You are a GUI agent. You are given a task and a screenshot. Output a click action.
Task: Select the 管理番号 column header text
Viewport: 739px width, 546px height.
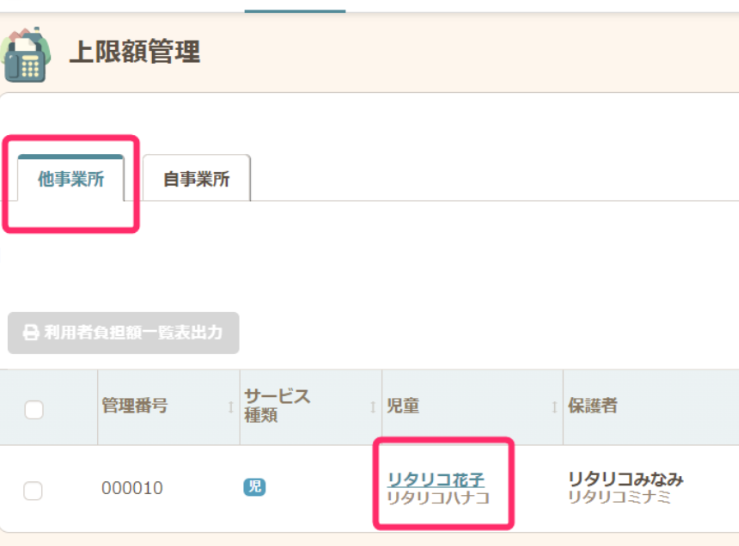click(x=135, y=406)
